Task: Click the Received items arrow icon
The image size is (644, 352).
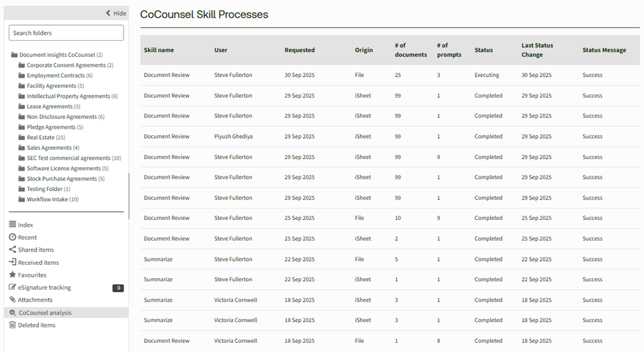Action: click(13, 262)
